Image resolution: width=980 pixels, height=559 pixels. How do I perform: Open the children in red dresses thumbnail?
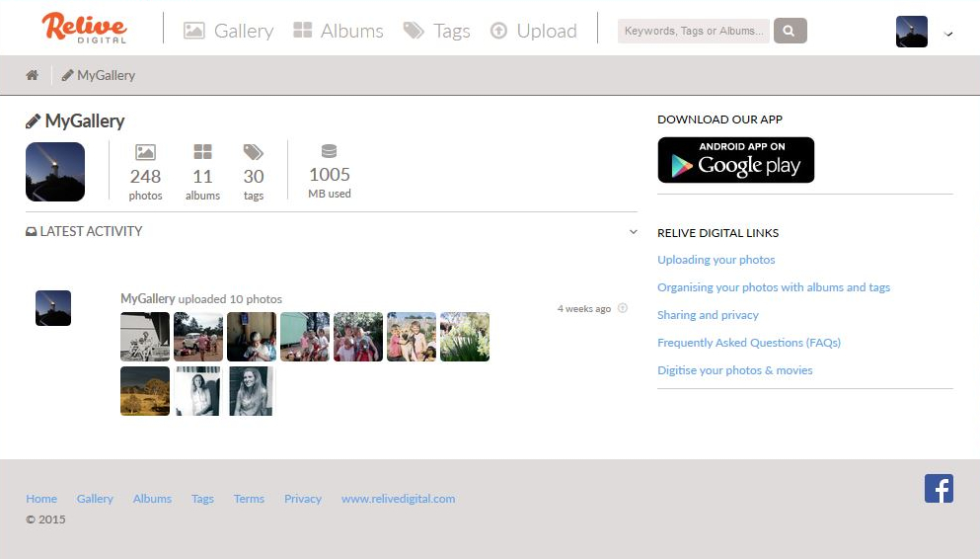click(x=358, y=337)
